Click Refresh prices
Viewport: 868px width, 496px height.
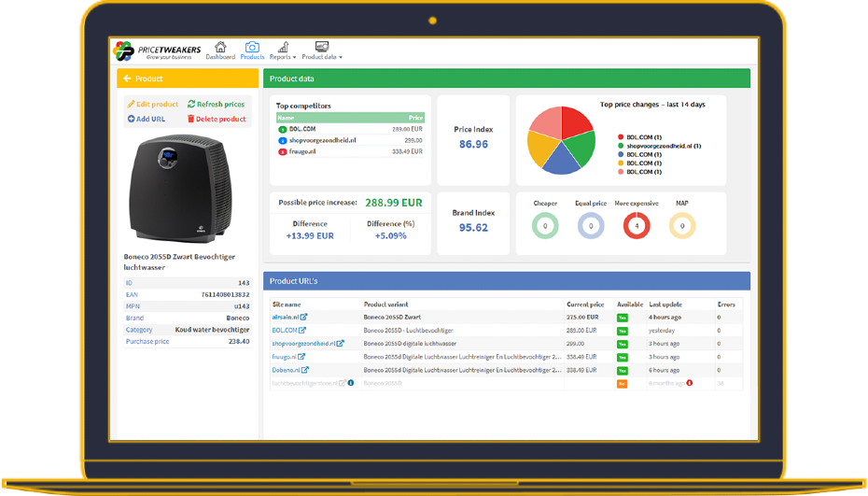click(216, 105)
